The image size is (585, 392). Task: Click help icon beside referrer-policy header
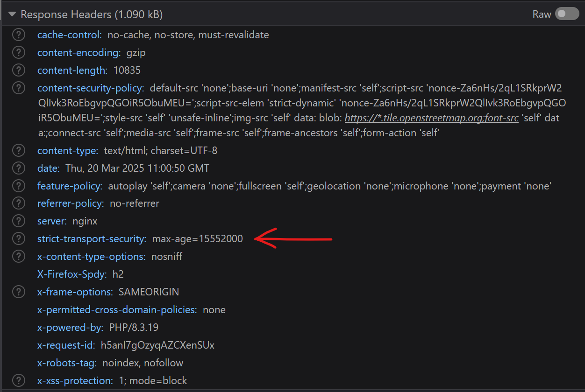18,203
